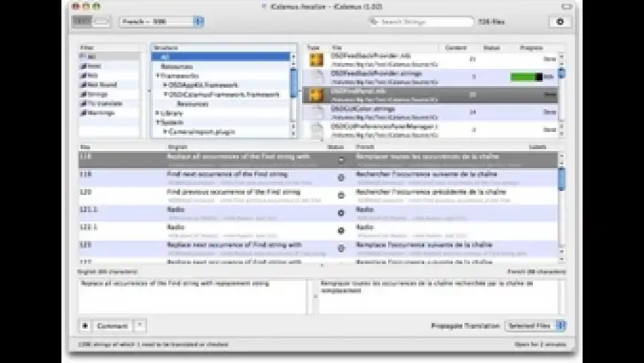Select top-level Resources in Structure tree
The height and width of the screenshot is (363, 644).
[x=177, y=66]
